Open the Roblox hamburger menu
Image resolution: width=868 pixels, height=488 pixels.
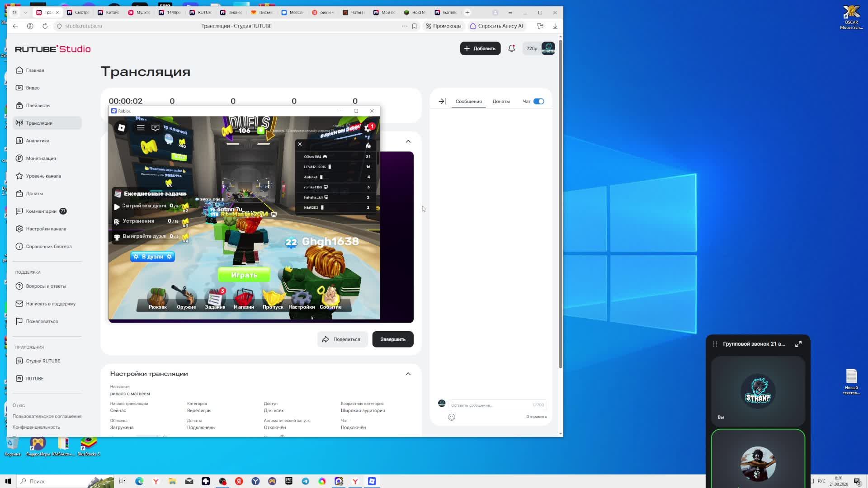(141, 128)
